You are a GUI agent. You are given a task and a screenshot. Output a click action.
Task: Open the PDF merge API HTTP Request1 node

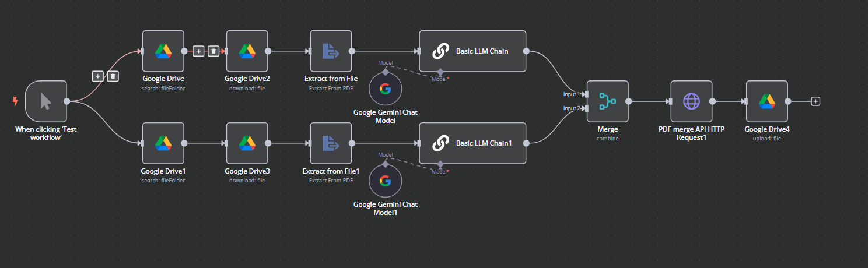691,101
